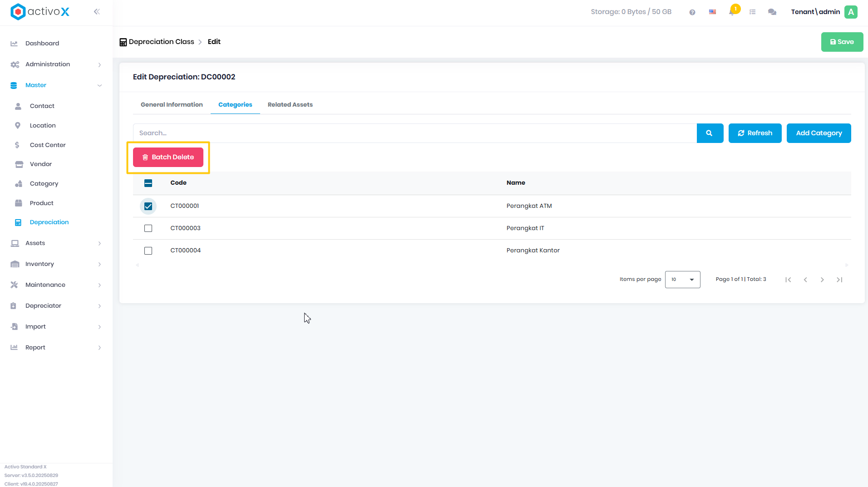This screenshot has height=487, width=868.
Task: Open notifications bell icon
Action: tap(732, 12)
